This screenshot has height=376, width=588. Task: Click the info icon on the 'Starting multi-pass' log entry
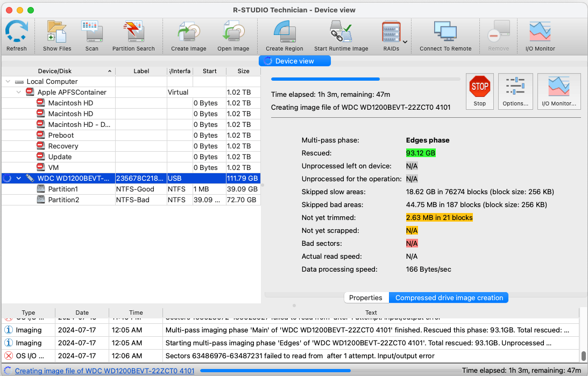pyautogui.click(x=8, y=343)
